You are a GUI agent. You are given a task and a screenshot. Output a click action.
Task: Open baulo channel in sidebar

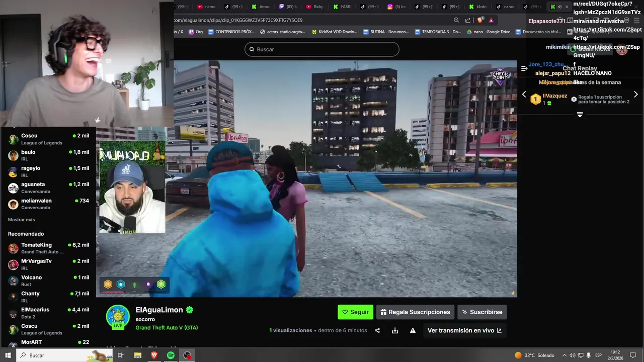[48, 155]
